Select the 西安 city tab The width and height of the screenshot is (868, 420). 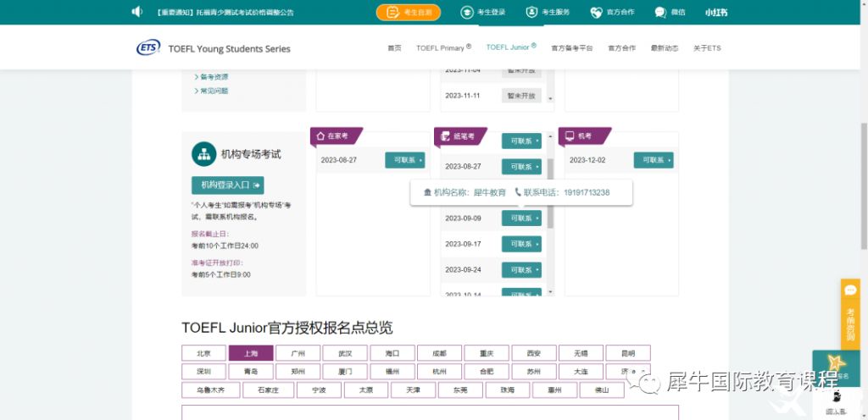[x=534, y=353]
